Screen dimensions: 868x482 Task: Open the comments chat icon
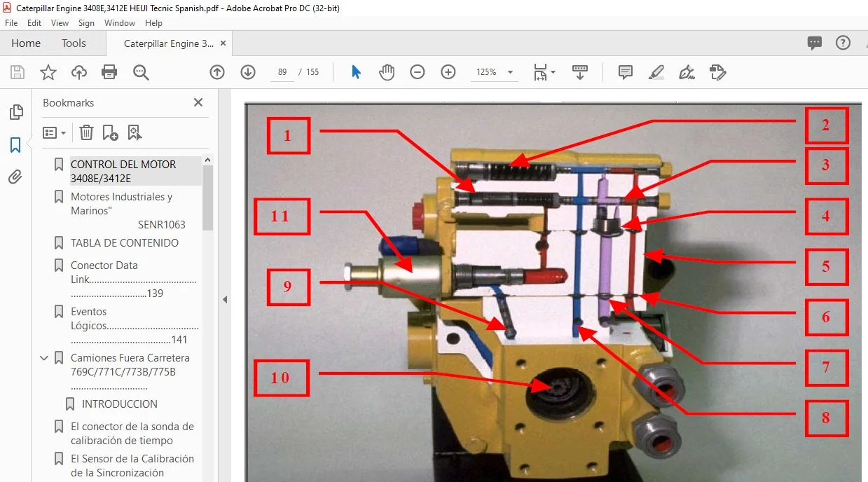(x=814, y=43)
